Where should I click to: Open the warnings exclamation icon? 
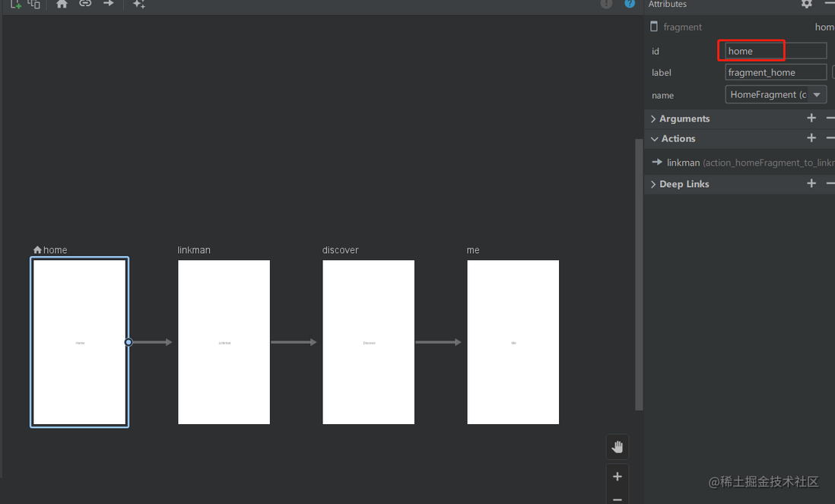click(606, 4)
